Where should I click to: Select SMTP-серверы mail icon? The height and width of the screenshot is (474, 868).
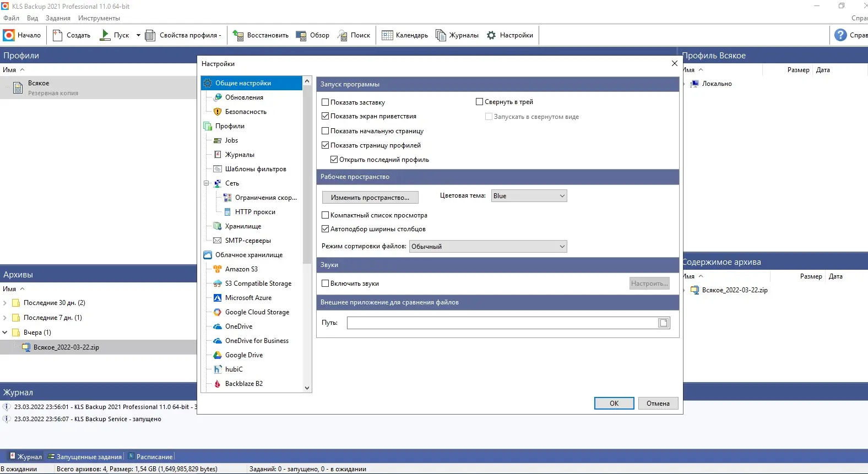tap(218, 241)
